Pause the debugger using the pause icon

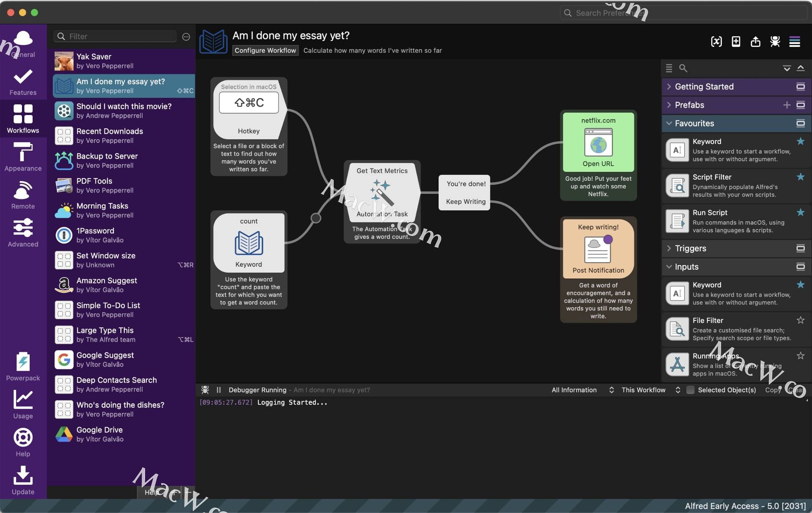pos(219,390)
